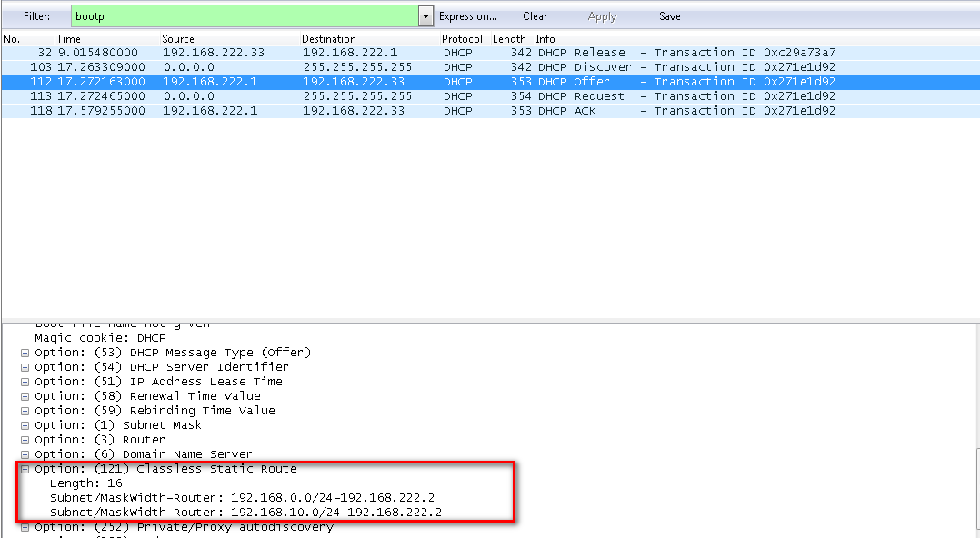Expand Option 58 Renewal Time Value
This screenshot has width=980, height=538.
pyautogui.click(x=24, y=395)
